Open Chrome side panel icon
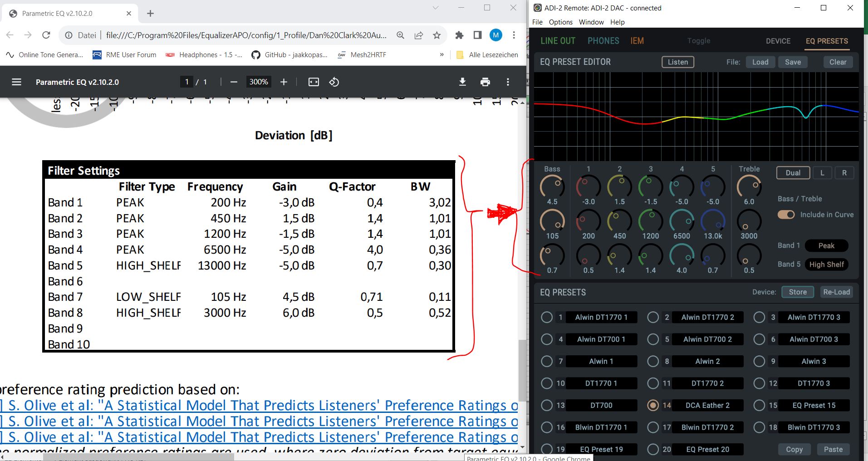The image size is (868, 461). [477, 35]
